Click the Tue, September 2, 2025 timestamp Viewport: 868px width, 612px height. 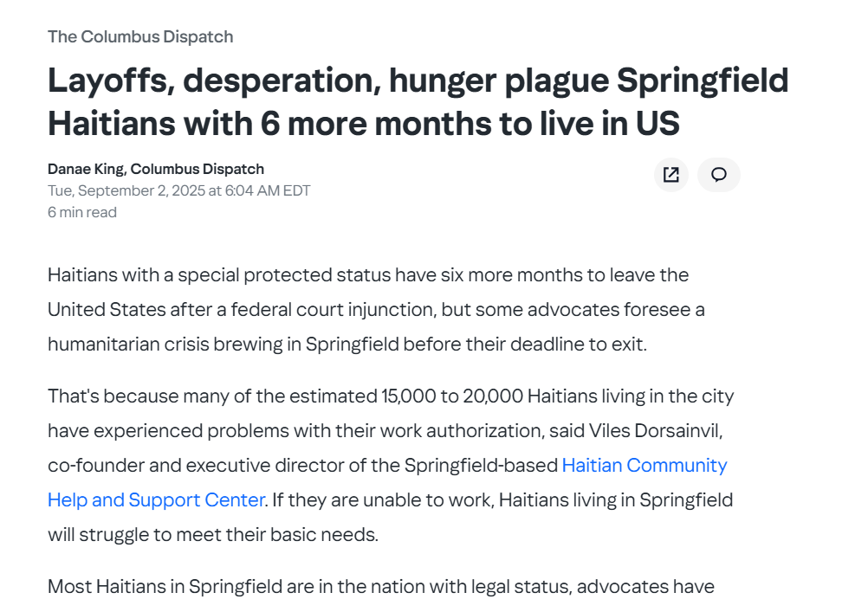coord(178,190)
